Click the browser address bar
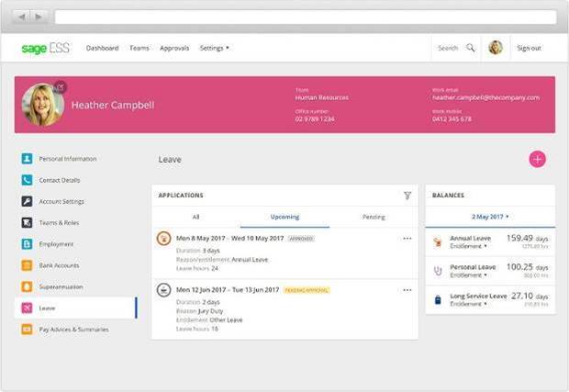569x392 pixels. point(306,17)
